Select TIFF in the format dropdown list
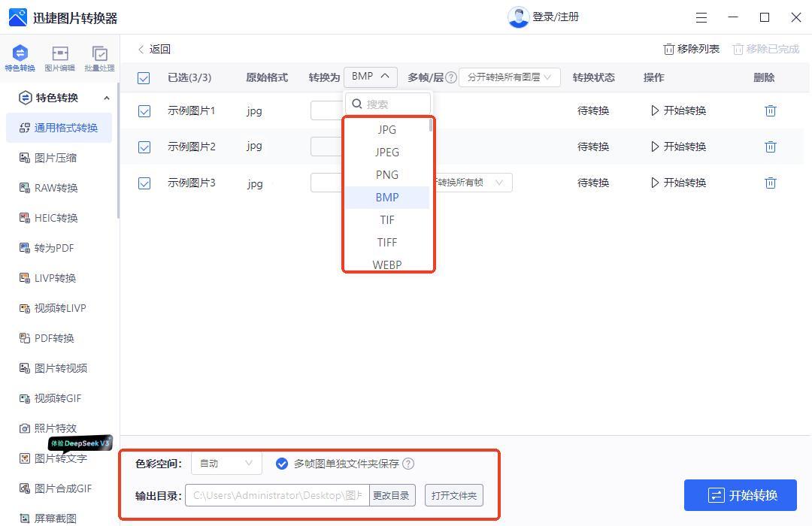Screen dimensions: 812x526 (387, 243)
